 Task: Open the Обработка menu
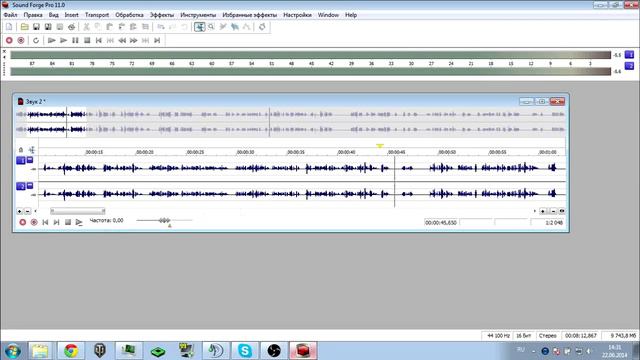coord(129,15)
